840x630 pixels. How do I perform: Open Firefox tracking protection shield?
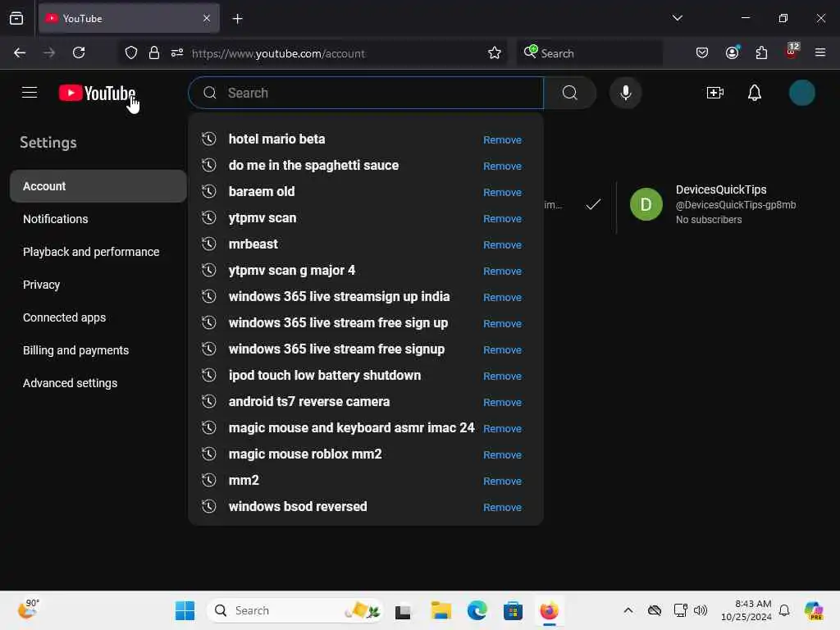click(x=131, y=52)
